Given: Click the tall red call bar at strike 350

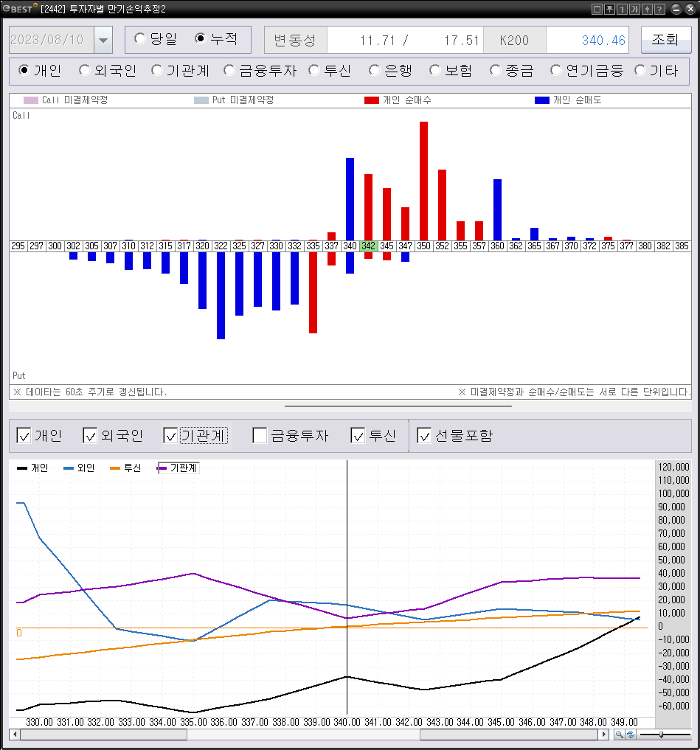Looking at the screenshot, I should (x=423, y=181).
